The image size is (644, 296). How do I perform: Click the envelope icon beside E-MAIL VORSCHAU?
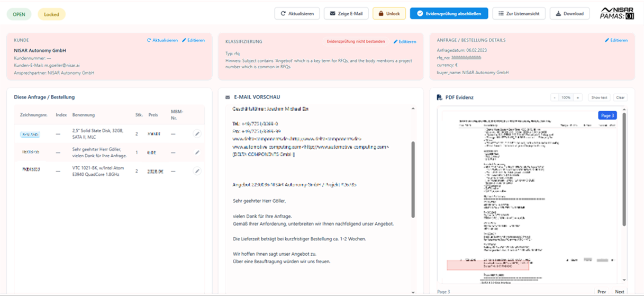click(x=228, y=97)
